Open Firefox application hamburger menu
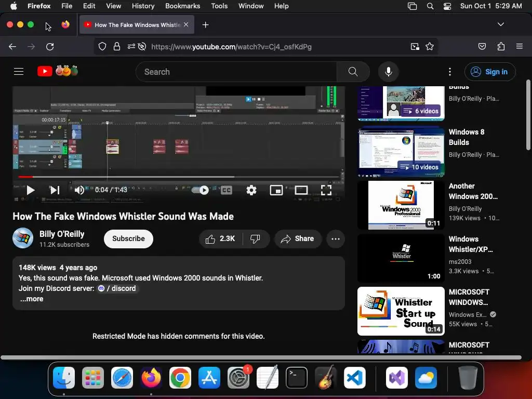Viewport: 532px width, 399px height. tap(519, 47)
